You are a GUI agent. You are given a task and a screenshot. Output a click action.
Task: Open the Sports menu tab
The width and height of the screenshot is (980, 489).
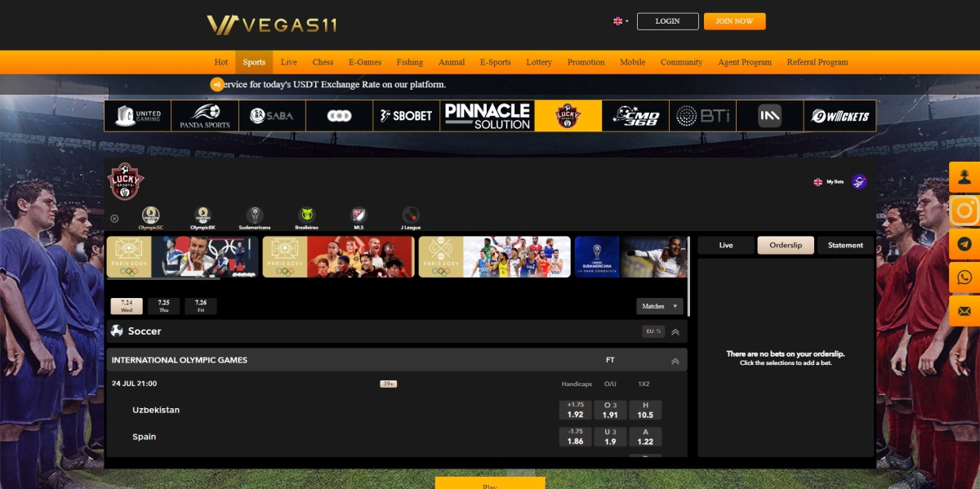(x=254, y=62)
